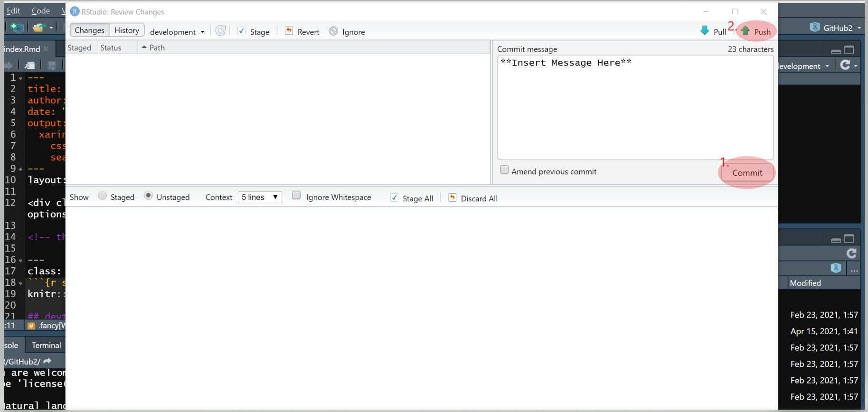Open the Code menu

click(x=40, y=10)
